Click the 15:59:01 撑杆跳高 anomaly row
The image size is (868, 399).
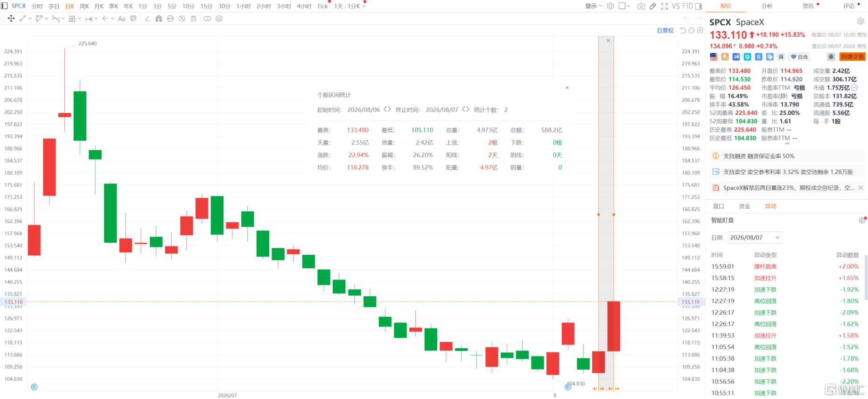point(785,266)
